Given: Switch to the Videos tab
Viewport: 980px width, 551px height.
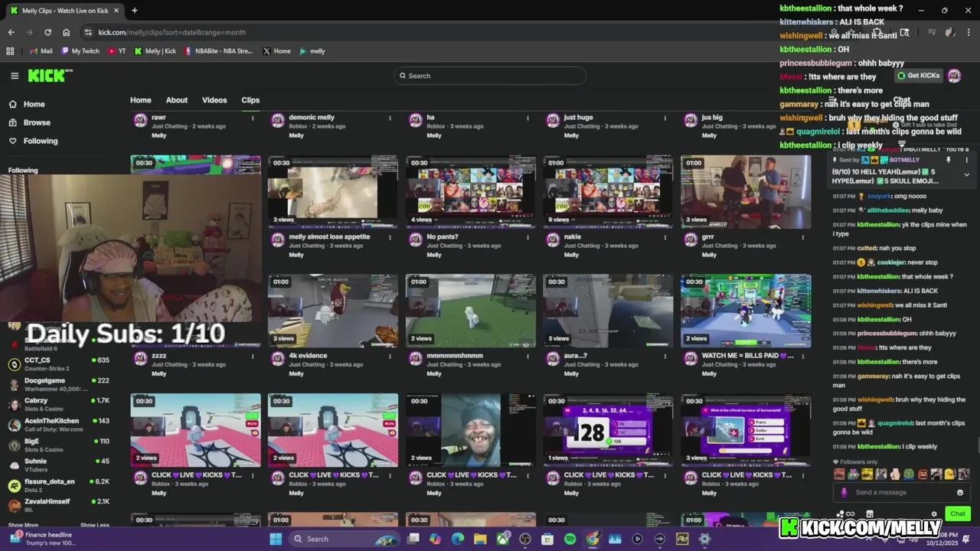Looking at the screenshot, I should [214, 100].
